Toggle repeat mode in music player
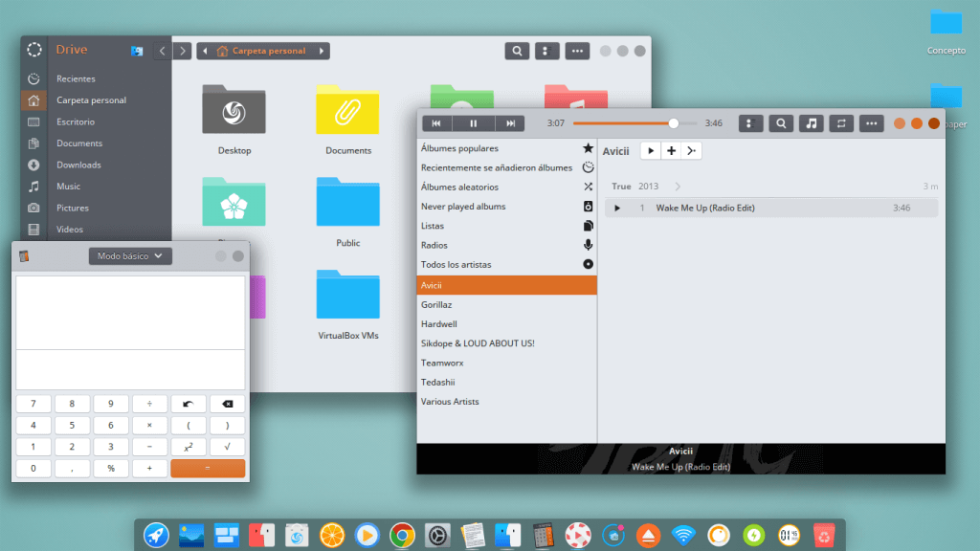The height and width of the screenshot is (551, 980). pyautogui.click(x=841, y=123)
